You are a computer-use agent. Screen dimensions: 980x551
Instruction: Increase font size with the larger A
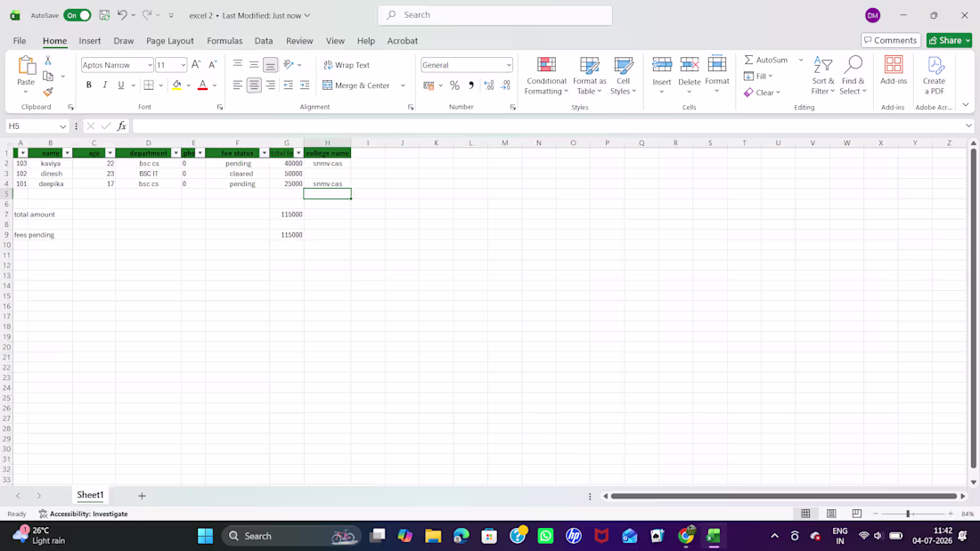click(x=196, y=65)
